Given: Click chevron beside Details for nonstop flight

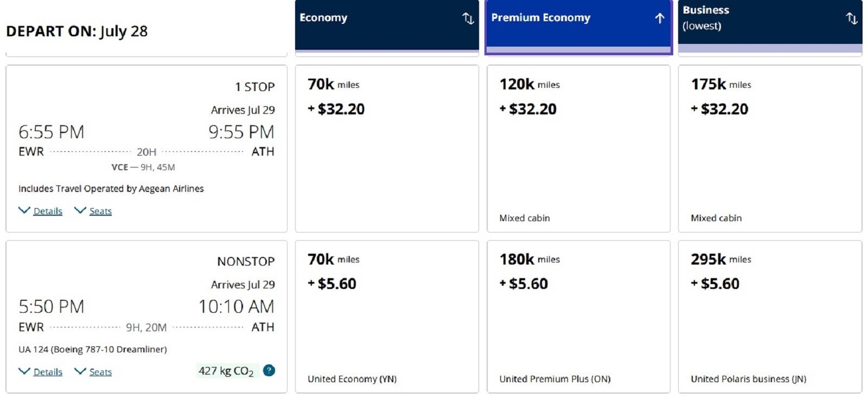Looking at the screenshot, I should click(24, 371).
